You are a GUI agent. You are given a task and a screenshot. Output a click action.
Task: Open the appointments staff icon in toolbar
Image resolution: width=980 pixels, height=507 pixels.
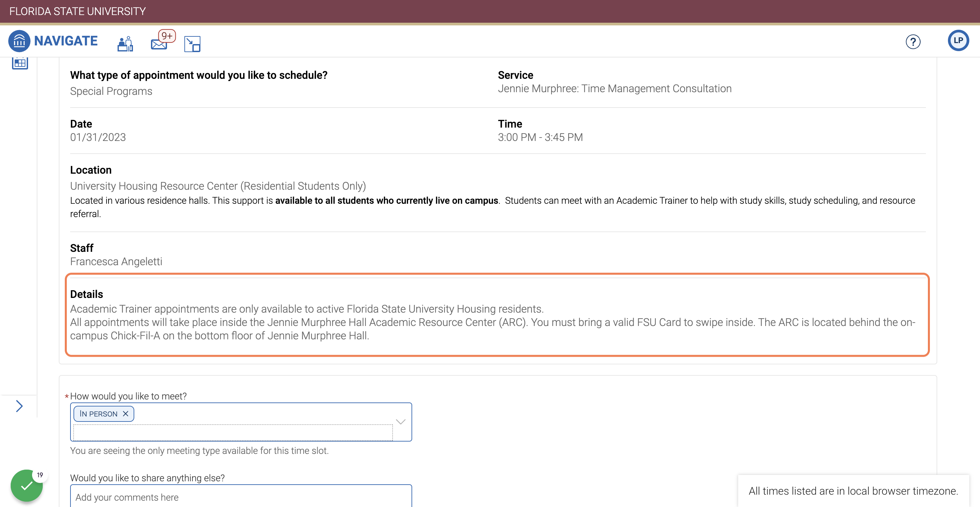pos(125,44)
